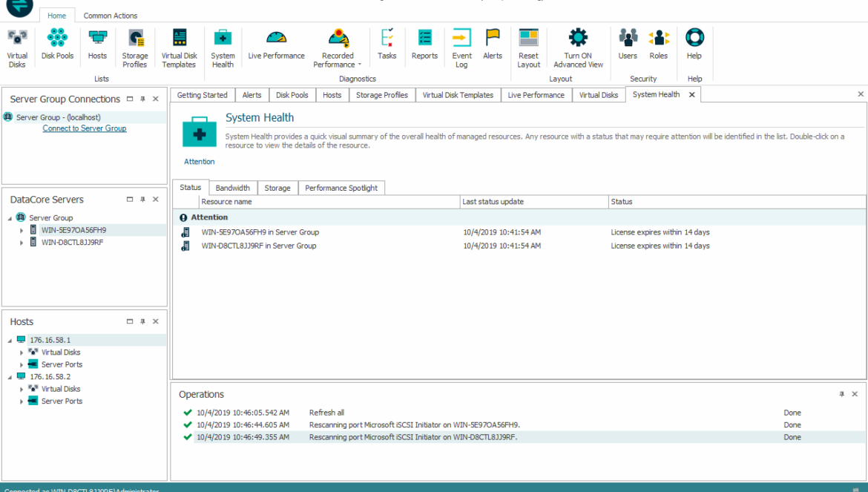Switch to the Common Actions ribbon tab
The image size is (868, 492).
110,16
